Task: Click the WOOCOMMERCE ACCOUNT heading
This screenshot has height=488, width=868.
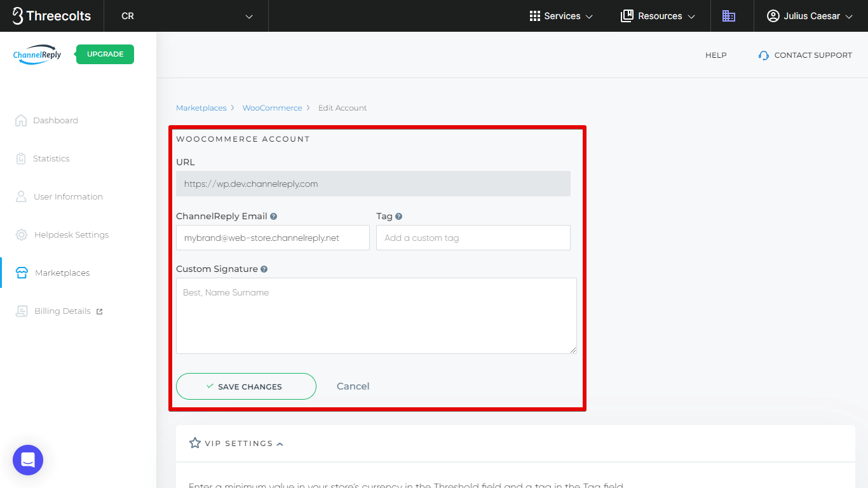Action: pos(243,139)
